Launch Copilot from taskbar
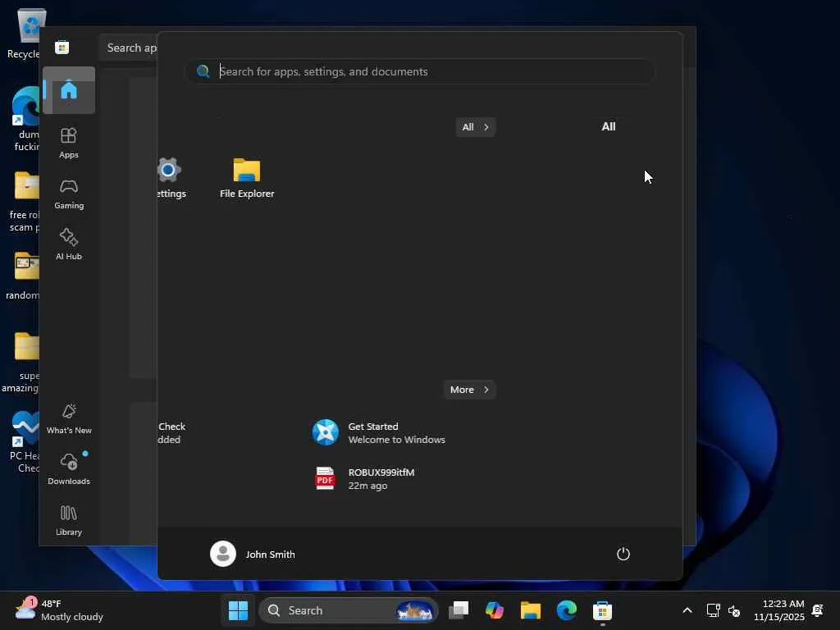Image resolution: width=840 pixels, height=630 pixels. [494, 610]
